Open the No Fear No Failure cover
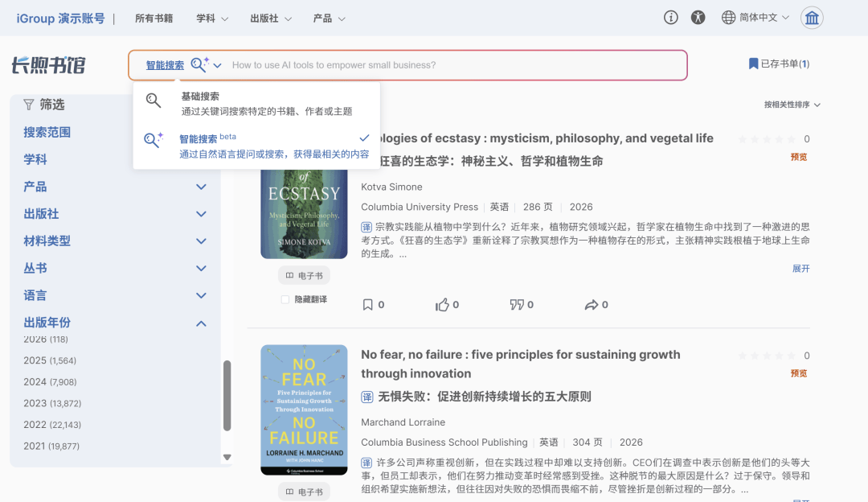This screenshot has height=502, width=868. tap(304, 410)
